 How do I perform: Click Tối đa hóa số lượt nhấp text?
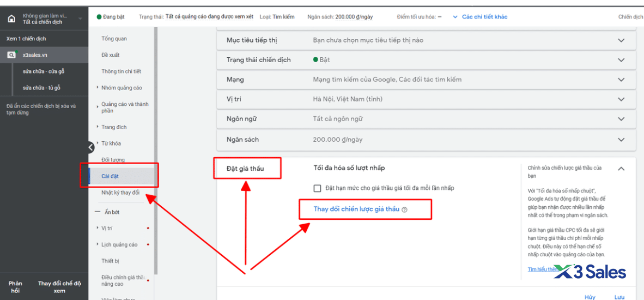[349, 168]
